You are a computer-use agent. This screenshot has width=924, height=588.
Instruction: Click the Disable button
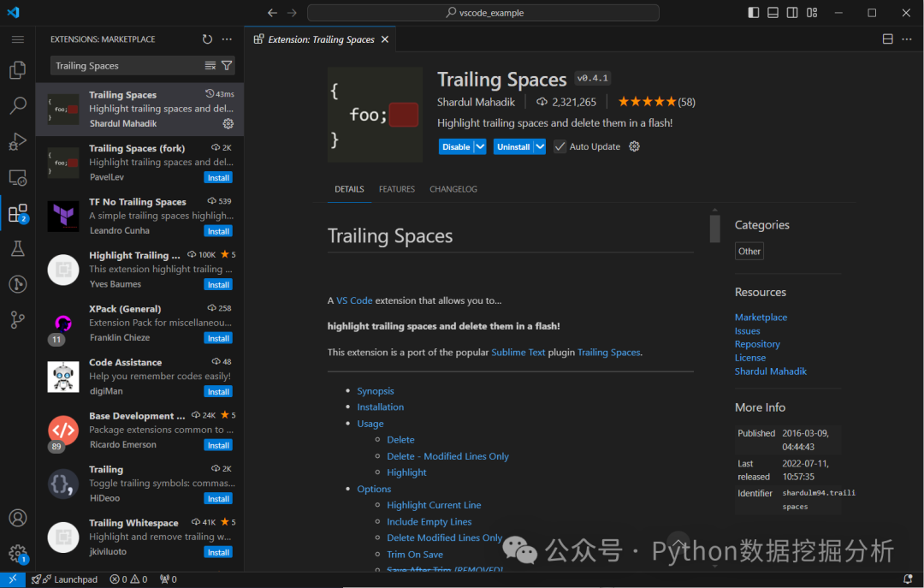[x=456, y=146]
